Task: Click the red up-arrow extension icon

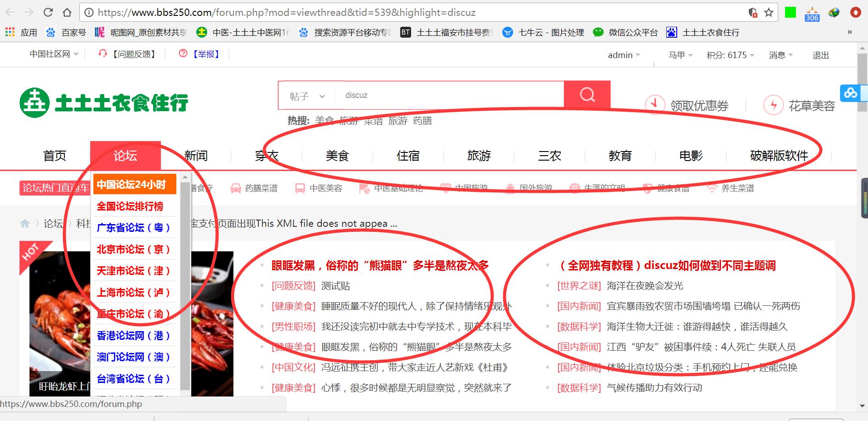Action: click(856, 12)
